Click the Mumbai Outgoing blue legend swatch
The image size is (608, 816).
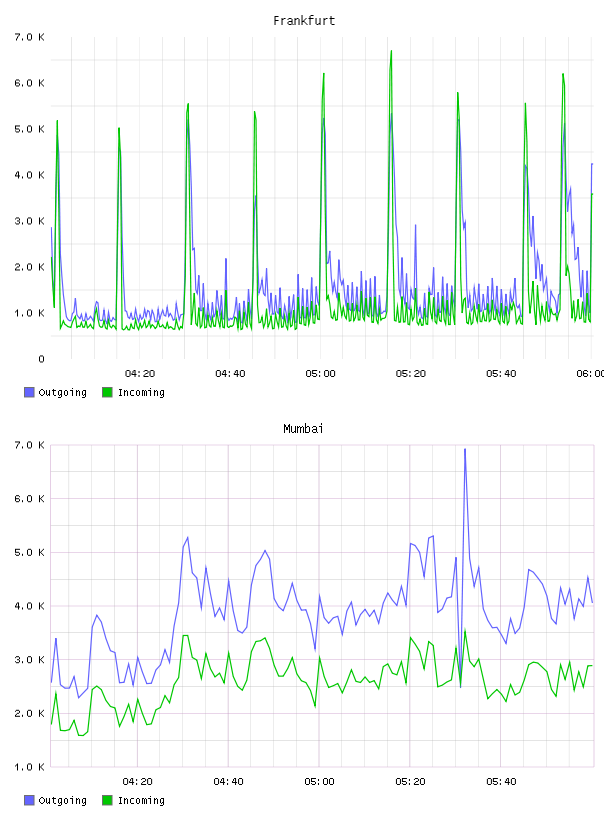29,800
